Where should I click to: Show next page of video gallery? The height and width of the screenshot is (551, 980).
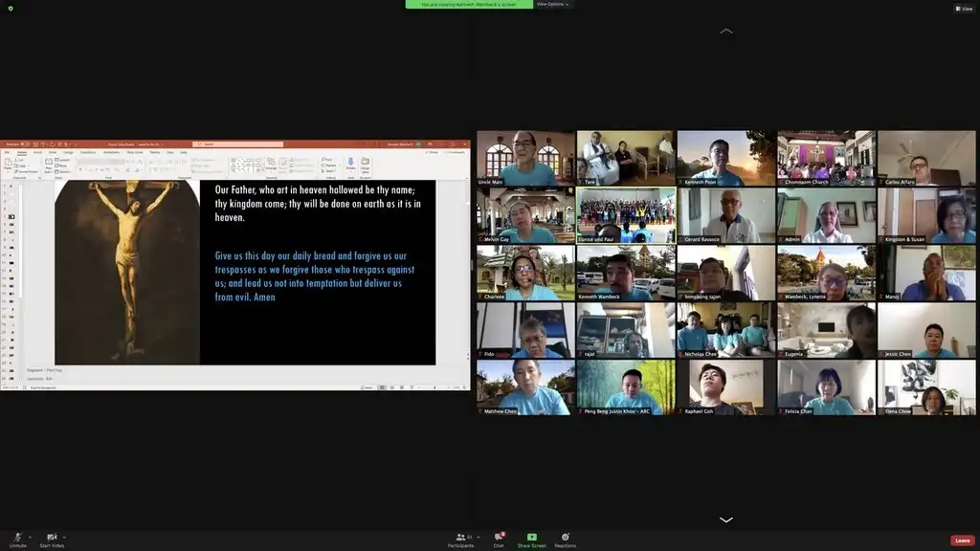click(726, 519)
